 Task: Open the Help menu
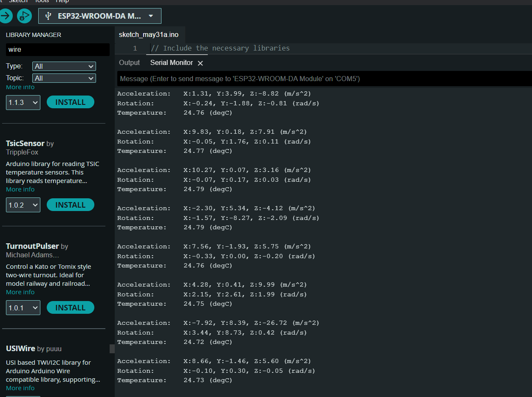(62, 1)
